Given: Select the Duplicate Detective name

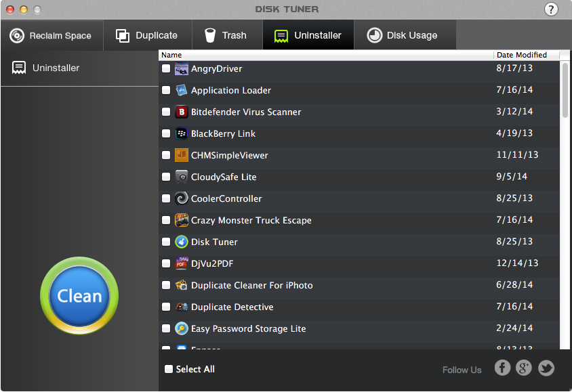Looking at the screenshot, I should point(232,307).
